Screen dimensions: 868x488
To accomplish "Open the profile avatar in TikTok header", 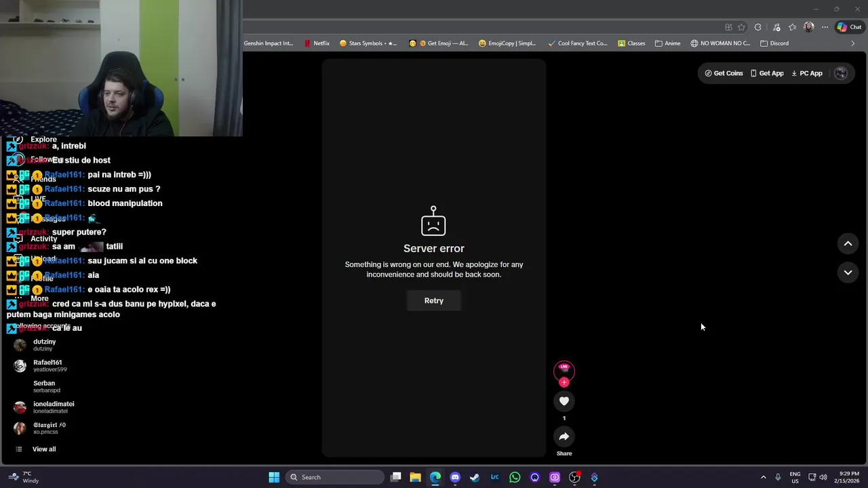I will (841, 73).
